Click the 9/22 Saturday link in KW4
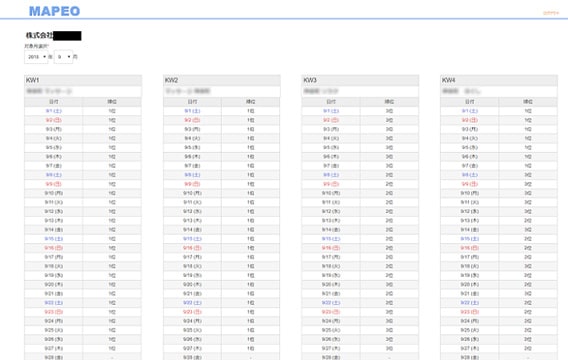Image resolution: width=568 pixels, height=360 pixels. coord(470,302)
